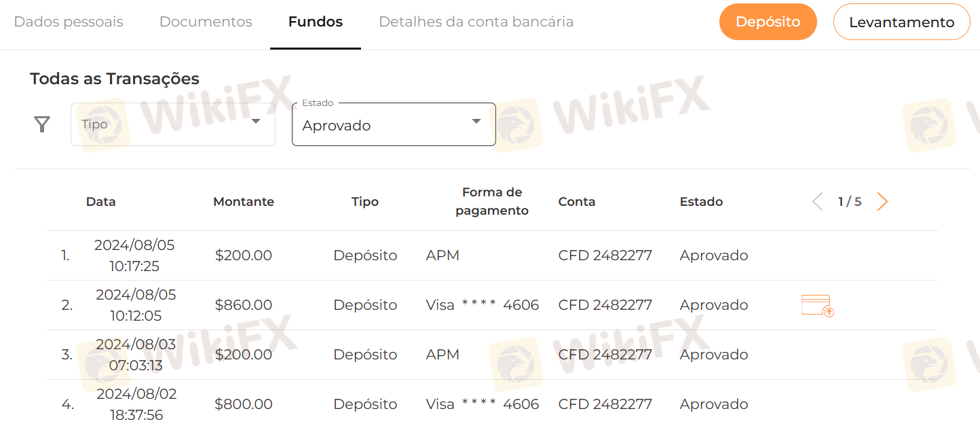
Task: Select the first $200.00 APM transaction
Action: point(492,255)
